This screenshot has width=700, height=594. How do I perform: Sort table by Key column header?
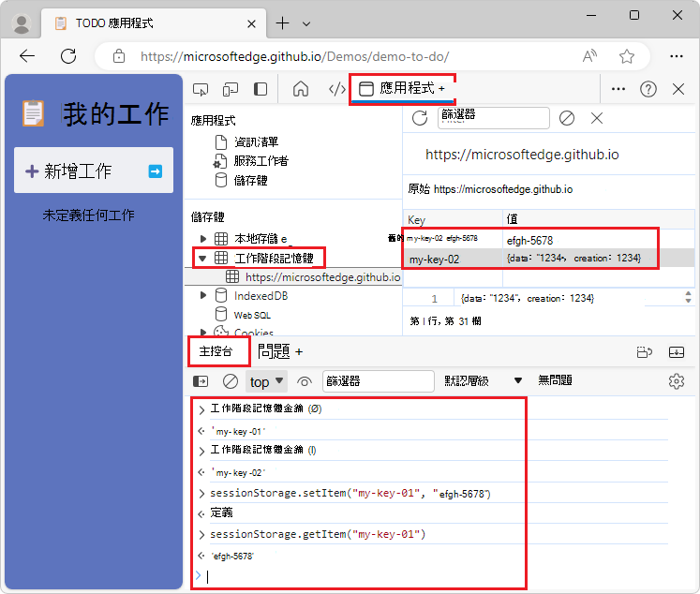[453, 219]
